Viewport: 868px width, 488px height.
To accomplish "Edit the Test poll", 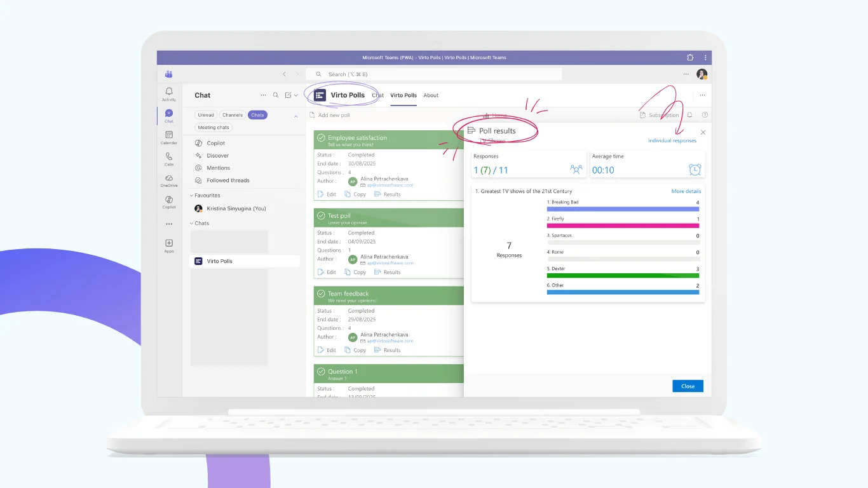I will (x=327, y=272).
